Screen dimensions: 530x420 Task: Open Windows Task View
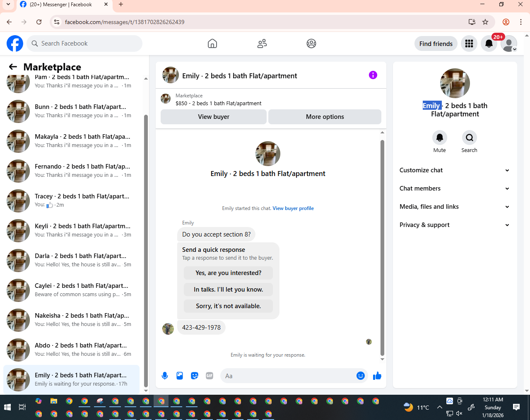point(22,408)
